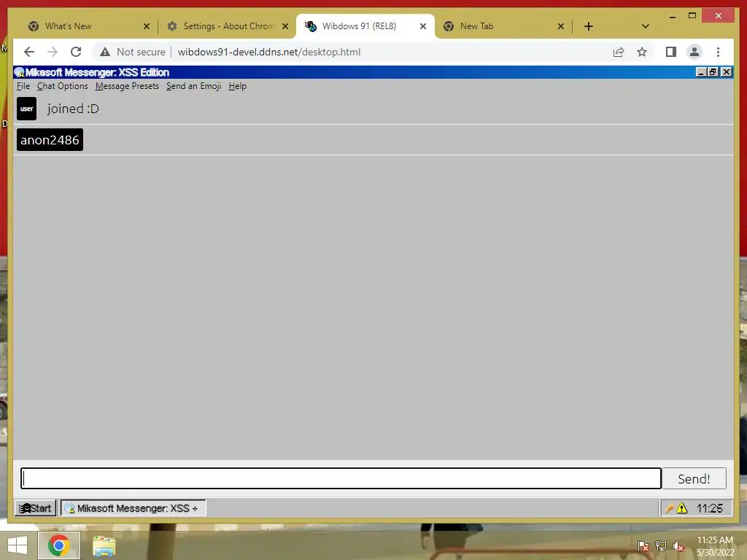
Task: Open the Wibdows Start button
Action: click(35, 508)
